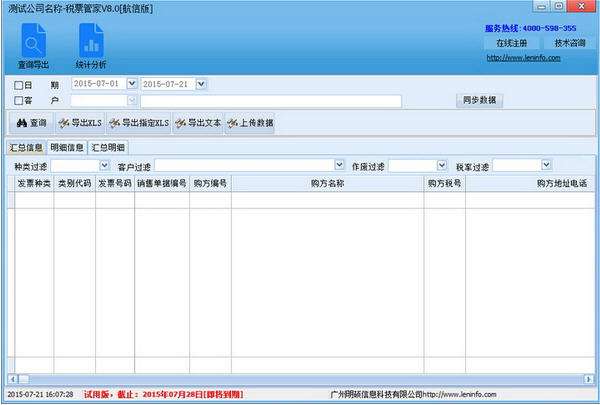Click the 同步数据 button

481,100
